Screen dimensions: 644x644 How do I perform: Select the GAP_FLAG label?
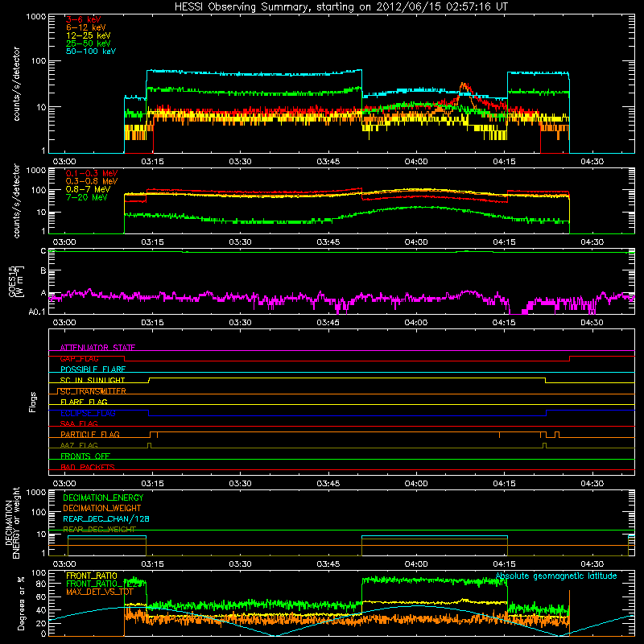pyautogui.click(x=79, y=358)
